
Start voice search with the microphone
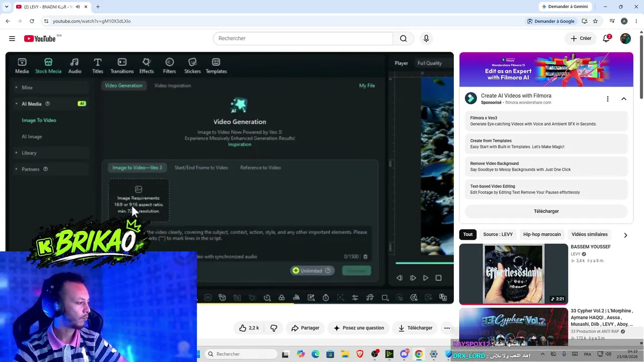(426, 39)
